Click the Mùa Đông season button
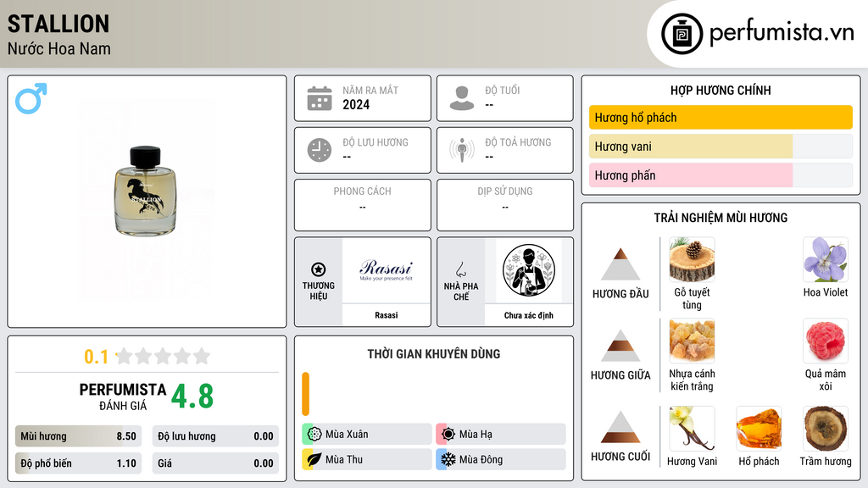Screen dimensions: 868x488 [x=501, y=459]
